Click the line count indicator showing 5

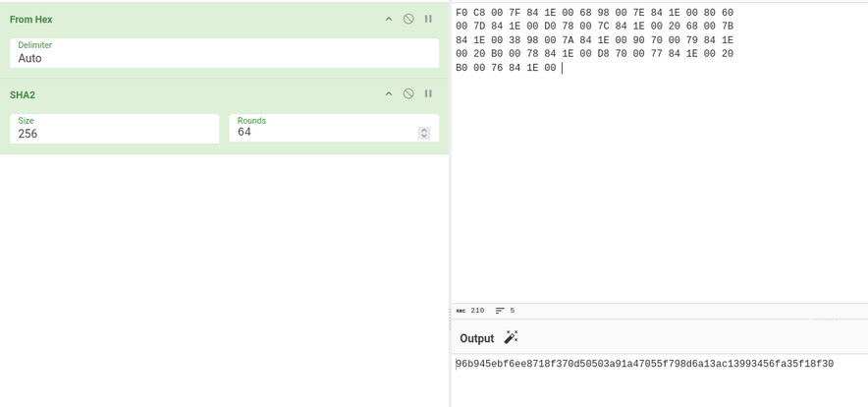505,311
